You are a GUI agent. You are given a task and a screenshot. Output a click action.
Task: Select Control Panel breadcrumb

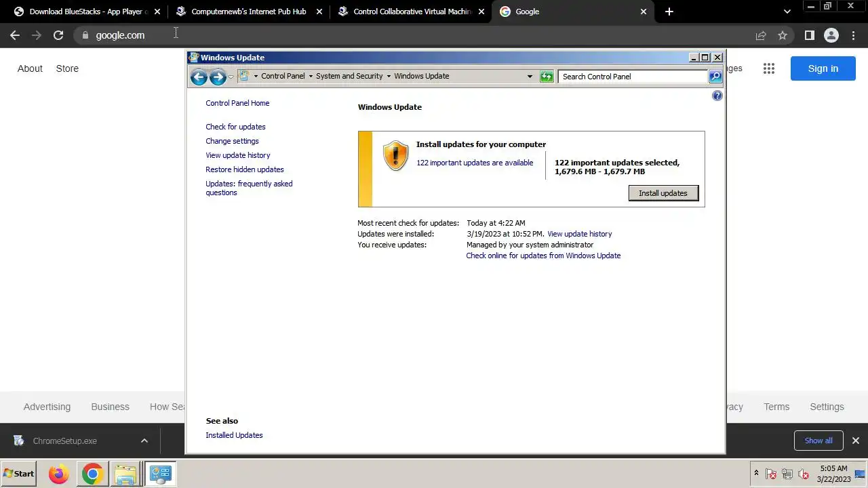283,76
